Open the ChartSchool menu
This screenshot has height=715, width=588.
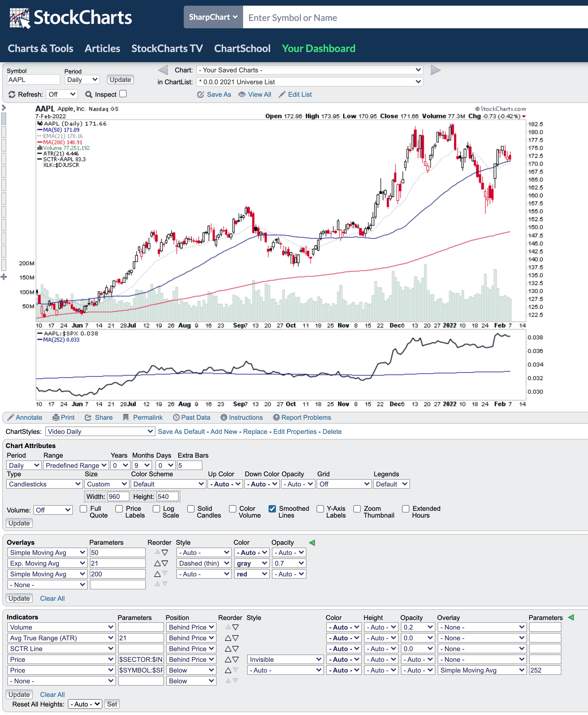click(242, 48)
